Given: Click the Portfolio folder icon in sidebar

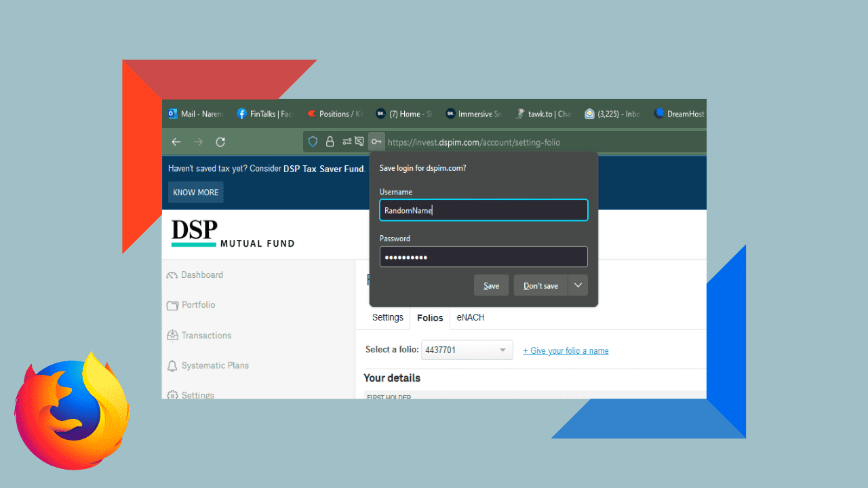Looking at the screenshot, I should coord(172,306).
